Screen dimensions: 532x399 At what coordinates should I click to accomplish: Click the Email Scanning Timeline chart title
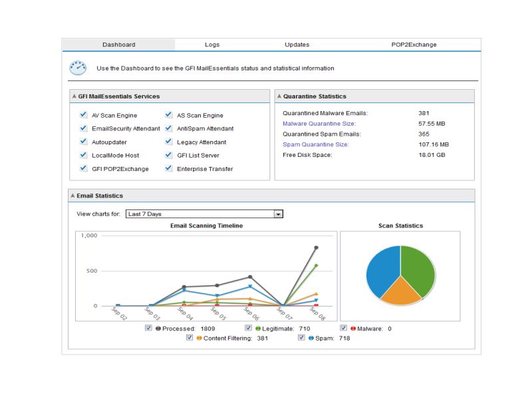pos(207,225)
